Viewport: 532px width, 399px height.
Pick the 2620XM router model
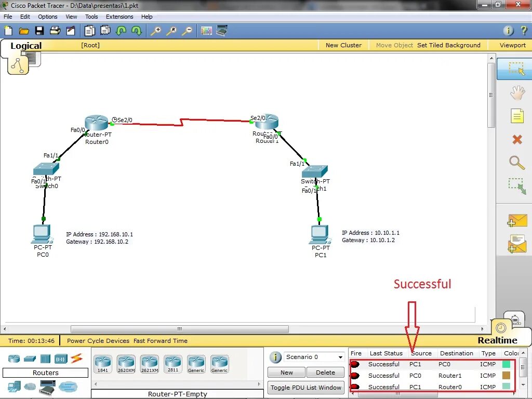tap(126, 364)
